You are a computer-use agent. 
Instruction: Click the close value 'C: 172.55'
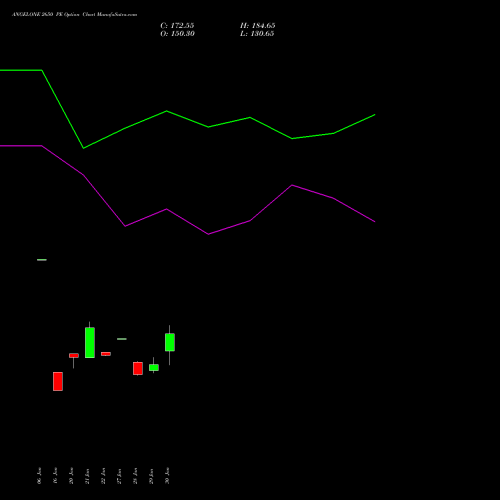click(x=177, y=26)
